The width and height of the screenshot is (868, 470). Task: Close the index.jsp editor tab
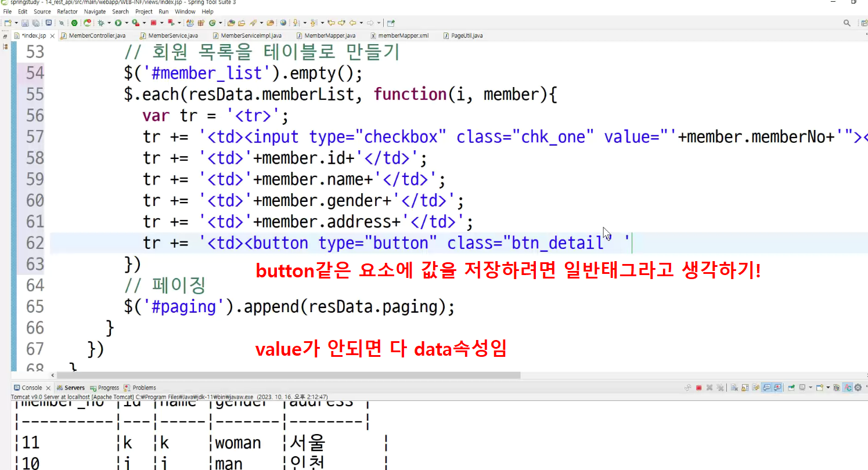52,35
